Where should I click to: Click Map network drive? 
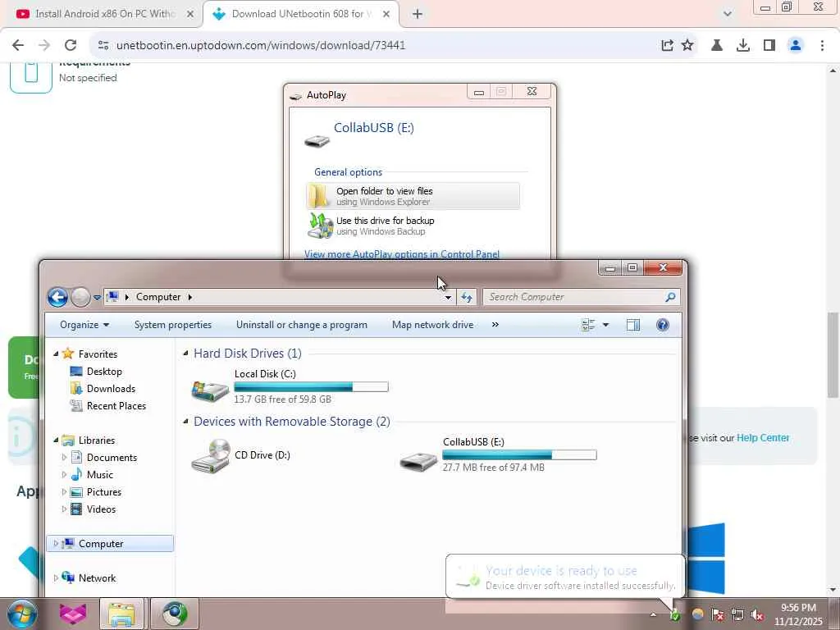(432, 325)
